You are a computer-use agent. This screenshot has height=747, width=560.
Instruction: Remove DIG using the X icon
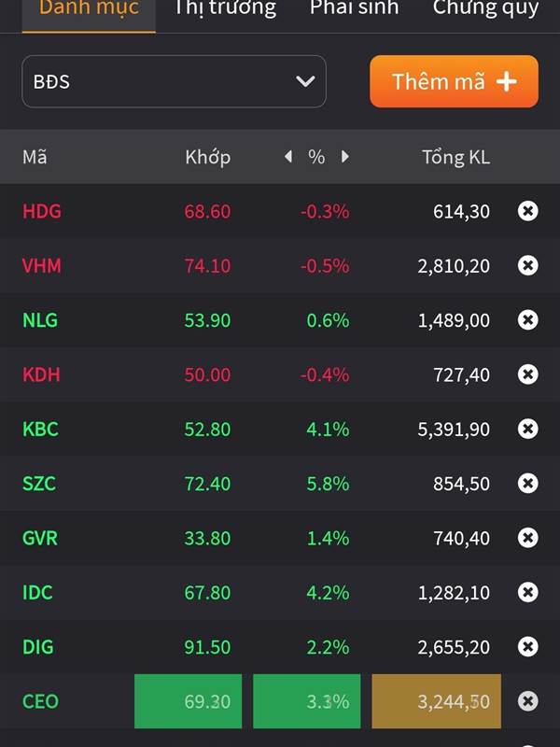pos(527,646)
